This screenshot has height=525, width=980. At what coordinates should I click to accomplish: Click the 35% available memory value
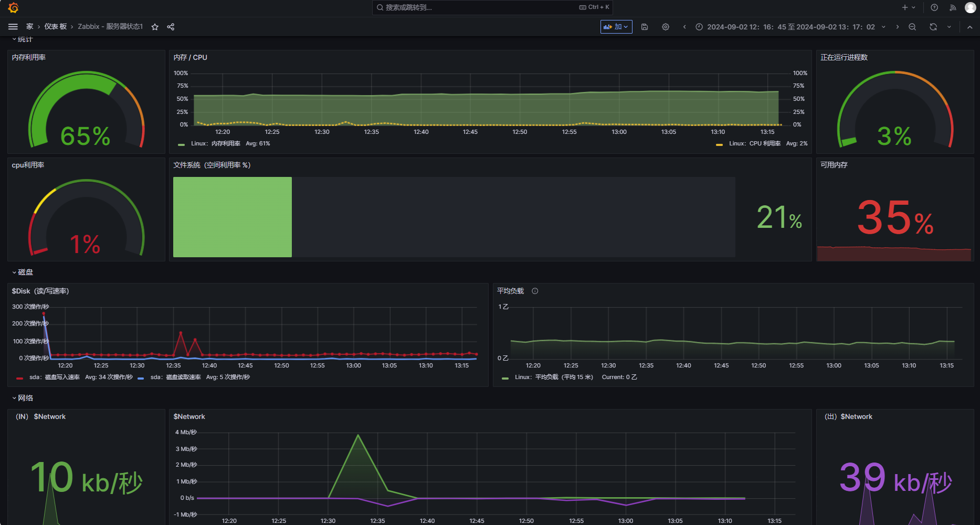[x=895, y=217]
